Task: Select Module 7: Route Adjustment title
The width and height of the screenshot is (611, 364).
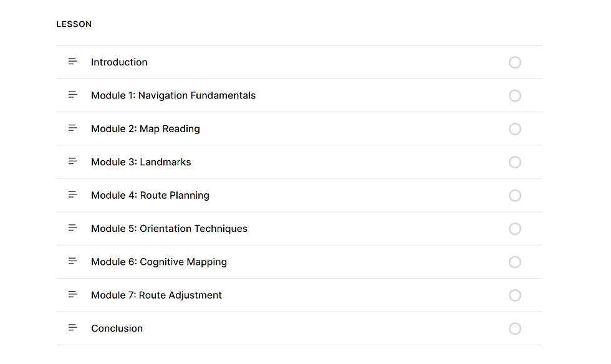Action: point(156,295)
